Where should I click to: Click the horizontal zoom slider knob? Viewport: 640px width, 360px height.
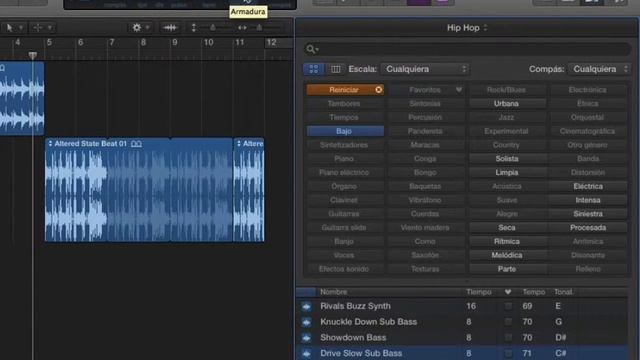click(x=259, y=27)
